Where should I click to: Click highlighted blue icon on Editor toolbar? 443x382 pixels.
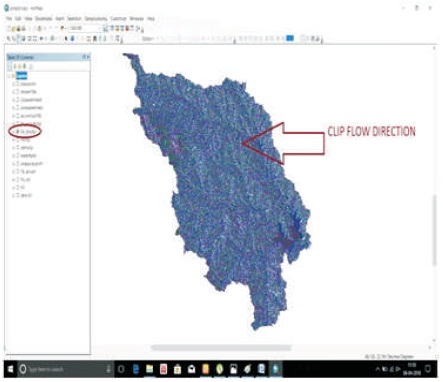(290, 38)
